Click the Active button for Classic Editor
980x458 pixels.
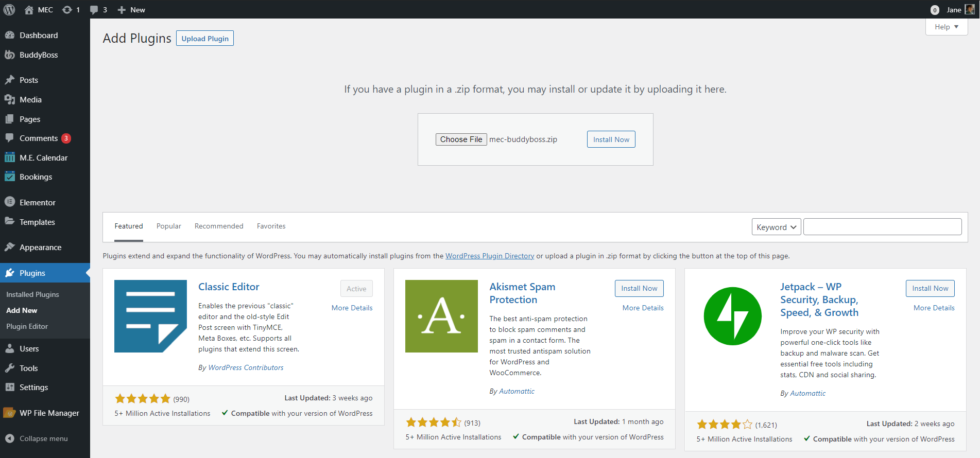tap(356, 289)
